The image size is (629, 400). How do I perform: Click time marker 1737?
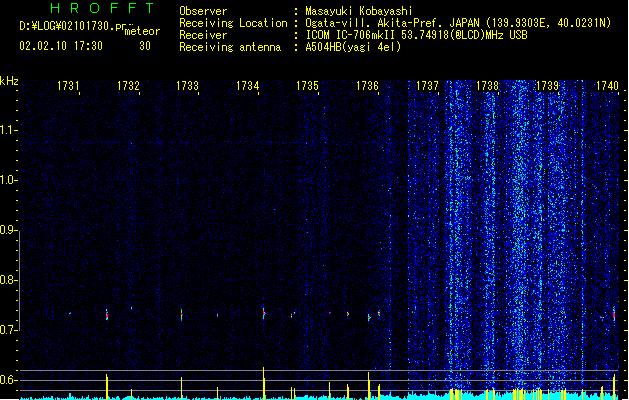click(x=427, y=86)
